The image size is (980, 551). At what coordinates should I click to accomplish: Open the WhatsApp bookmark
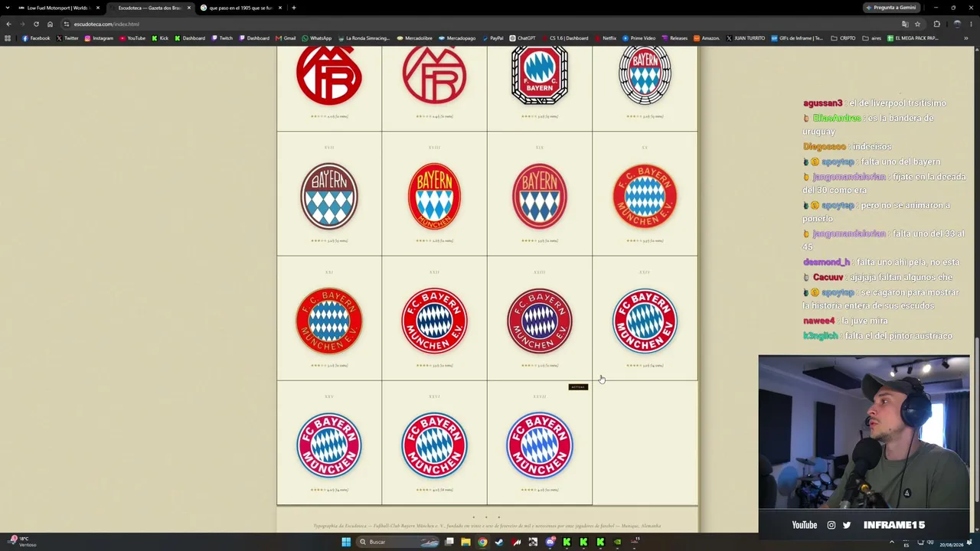click(317, 38)
